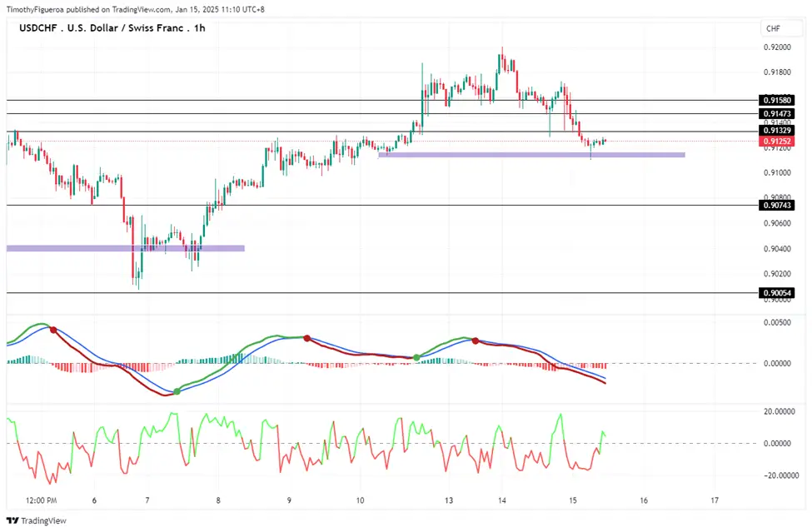Click the TimothyFigueroa published header text

(136, 9)
